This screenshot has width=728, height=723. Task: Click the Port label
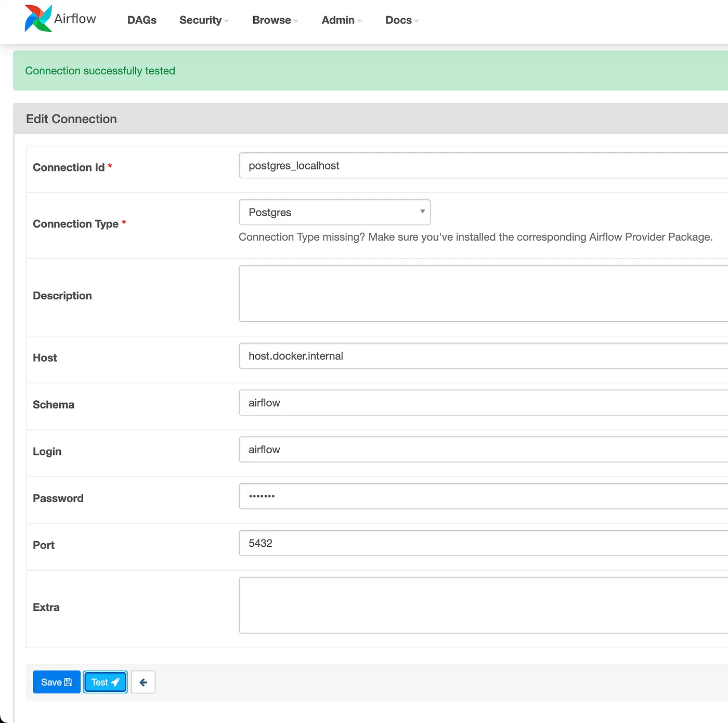pos(44,545)
